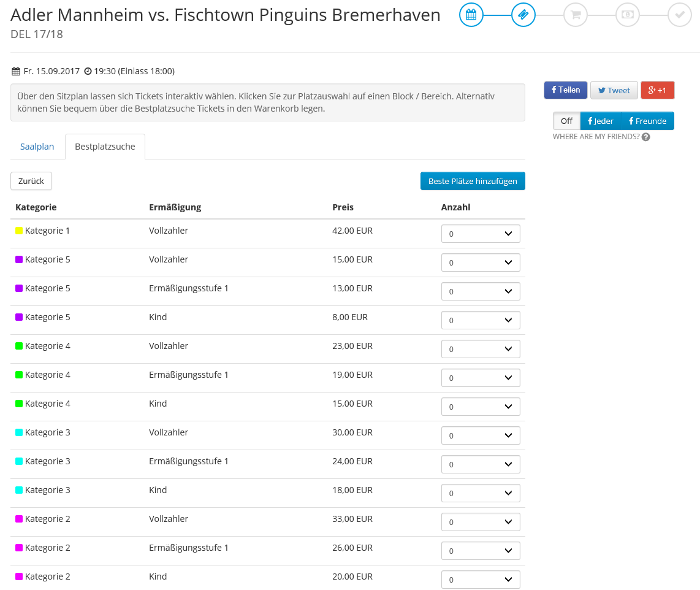Open quantity dropdown for Kategorie 5 Kind

(481, 320)
